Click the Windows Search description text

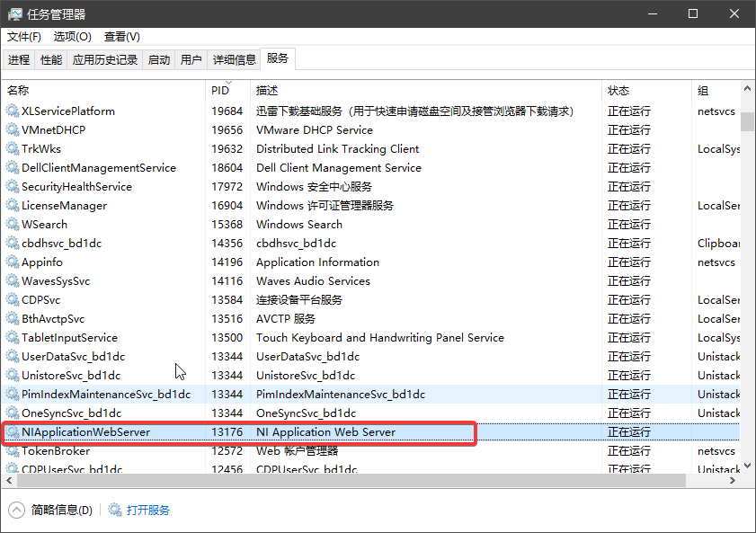click(299, 225)
